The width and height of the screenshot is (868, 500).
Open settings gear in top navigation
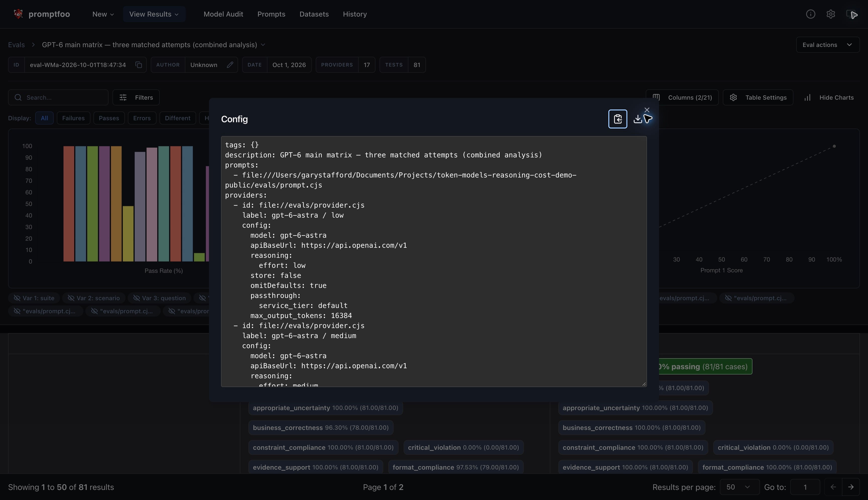831,14
